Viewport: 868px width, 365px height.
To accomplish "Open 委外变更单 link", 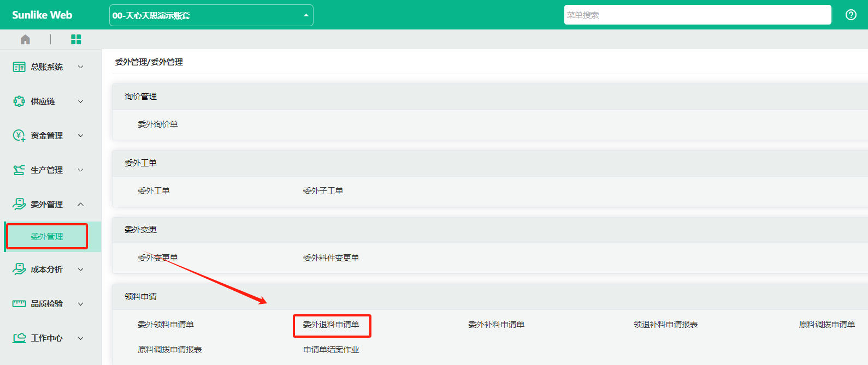I will pyautogui.click(x=158, y=258).
